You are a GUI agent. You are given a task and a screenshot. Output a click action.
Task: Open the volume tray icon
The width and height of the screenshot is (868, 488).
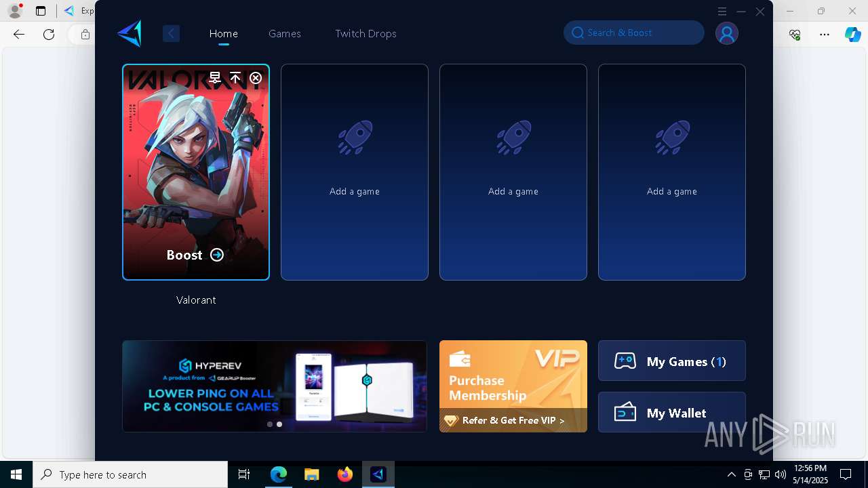tap(781, 474)
